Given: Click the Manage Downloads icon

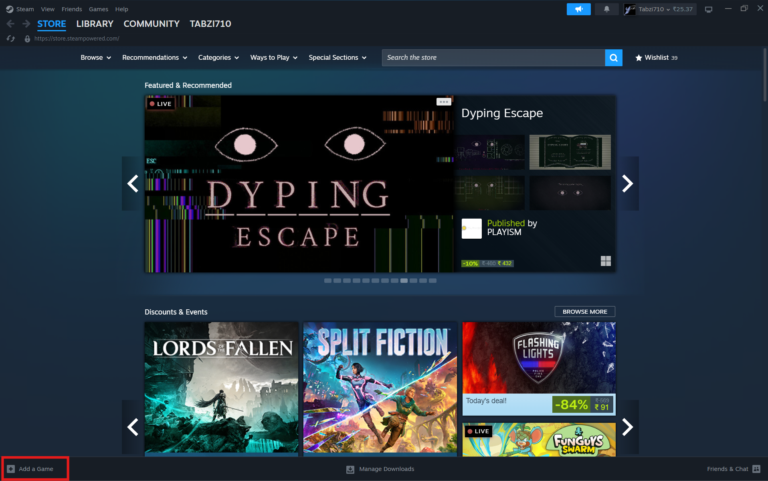Looking at the screenshot, I should tap(350, 469).
